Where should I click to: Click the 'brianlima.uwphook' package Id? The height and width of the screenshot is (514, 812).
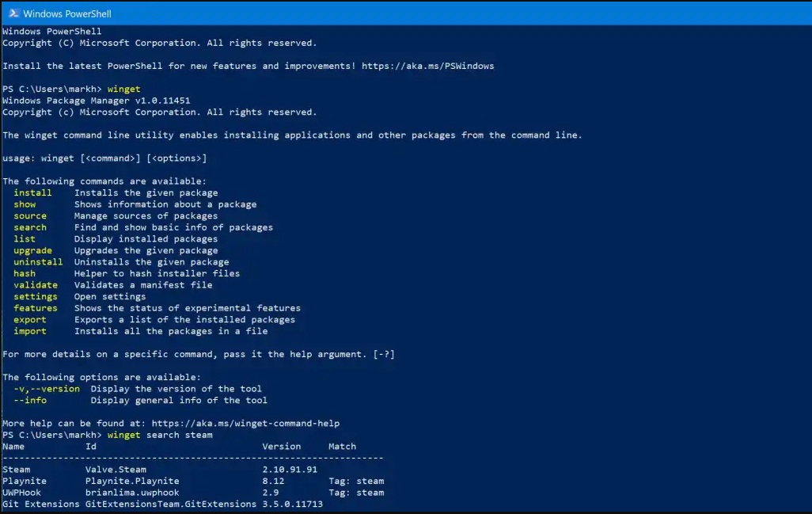coord(132,493)
